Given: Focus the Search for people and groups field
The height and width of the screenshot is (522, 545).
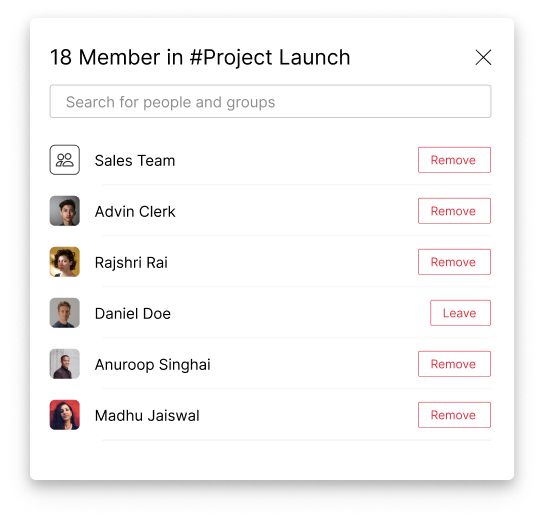Looking at the screenshot, I should tap(270, 101).
